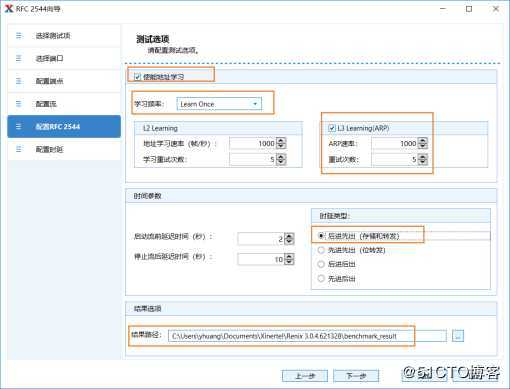
Task: Increase 学习重试次数 with the up arrow
Action: coord(281,156)
